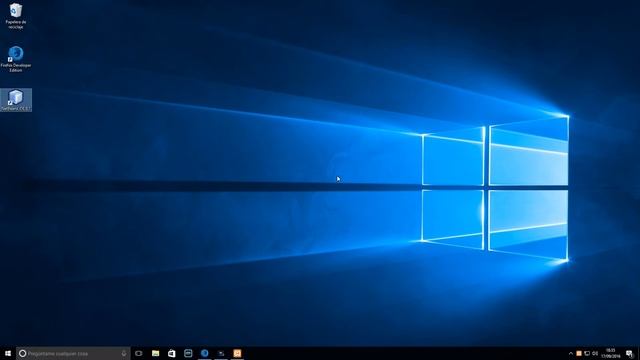The image size is (640, 360).
Task: Open Task View from the taskbar
Action: point(139,353)
